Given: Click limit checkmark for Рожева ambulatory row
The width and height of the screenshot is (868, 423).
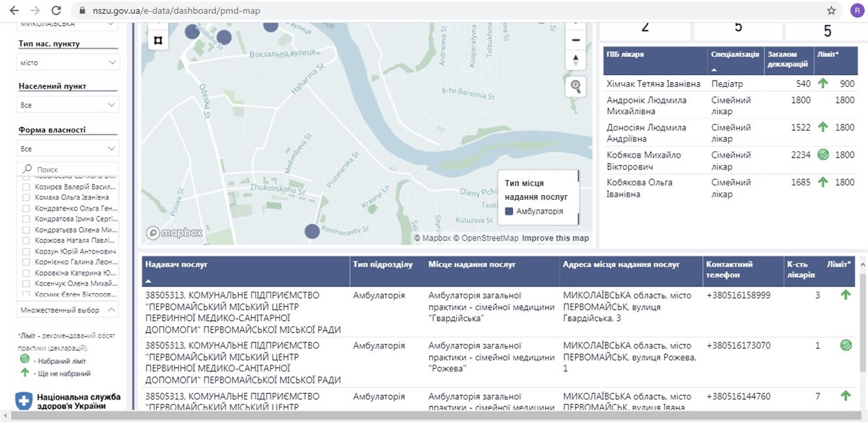Looking at the screenshot, I should [845, 345].
